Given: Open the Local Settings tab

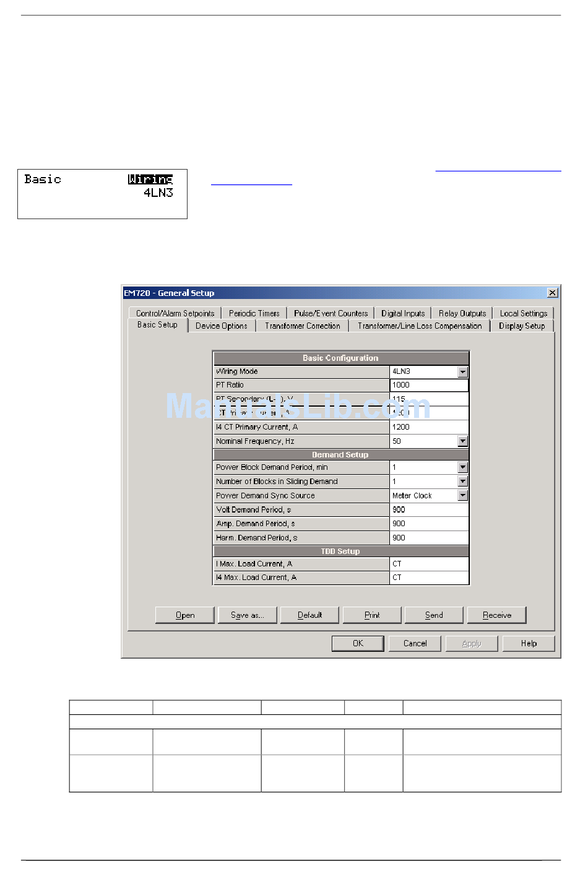Looking at the screenshot, I should [x=524, y=313].
